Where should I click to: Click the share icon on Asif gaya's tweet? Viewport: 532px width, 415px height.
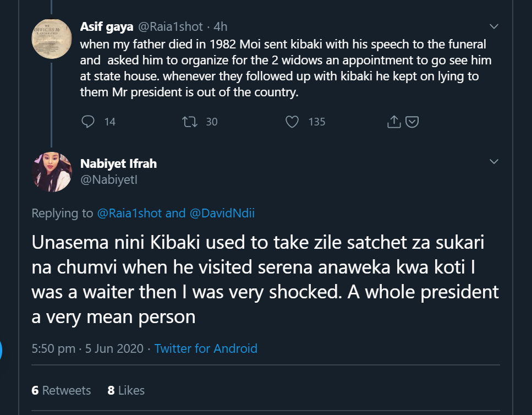(x=394, y=122)
